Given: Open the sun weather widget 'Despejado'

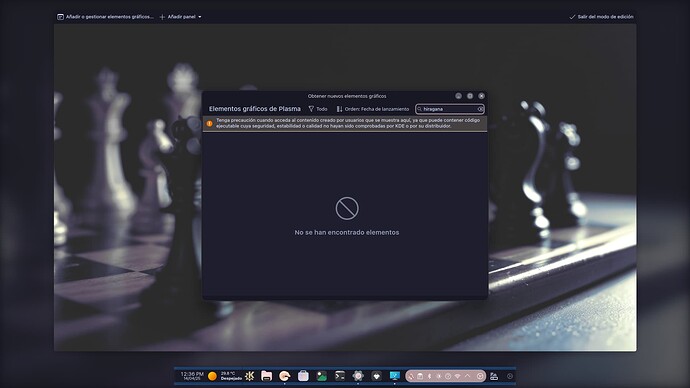Looking at the screenshot, I should click(x=224, y=376).
